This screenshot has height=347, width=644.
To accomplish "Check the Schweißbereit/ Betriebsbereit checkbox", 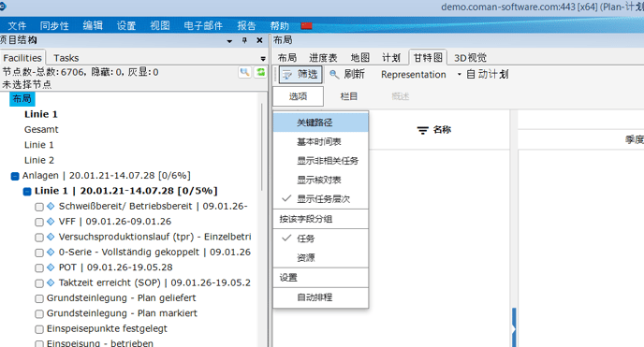I will (39, 207).
